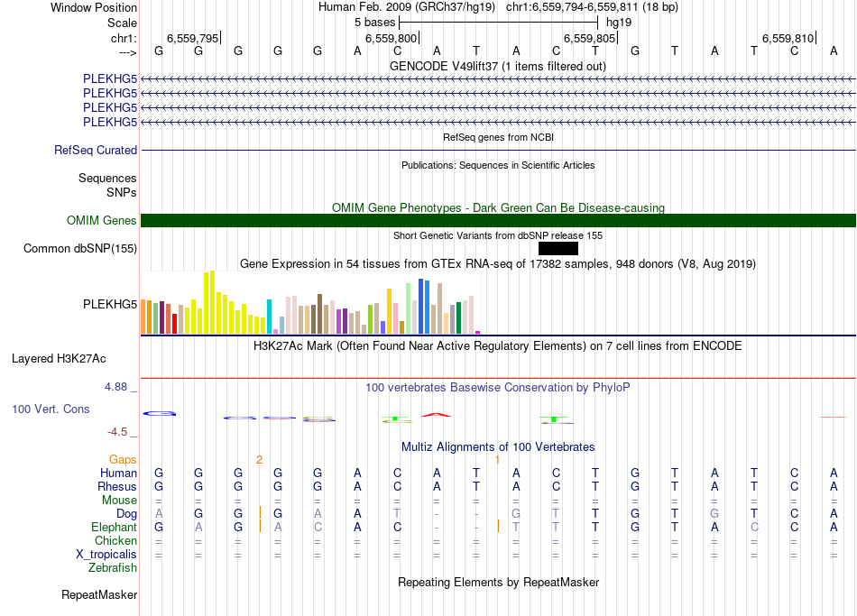Click the Sequences track label

coord(107,179)
